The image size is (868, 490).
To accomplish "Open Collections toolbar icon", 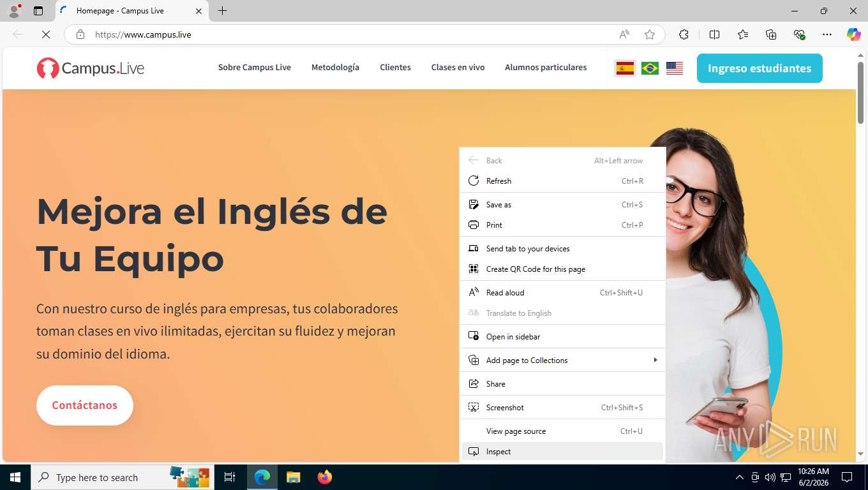I will (x=771, y=34).
